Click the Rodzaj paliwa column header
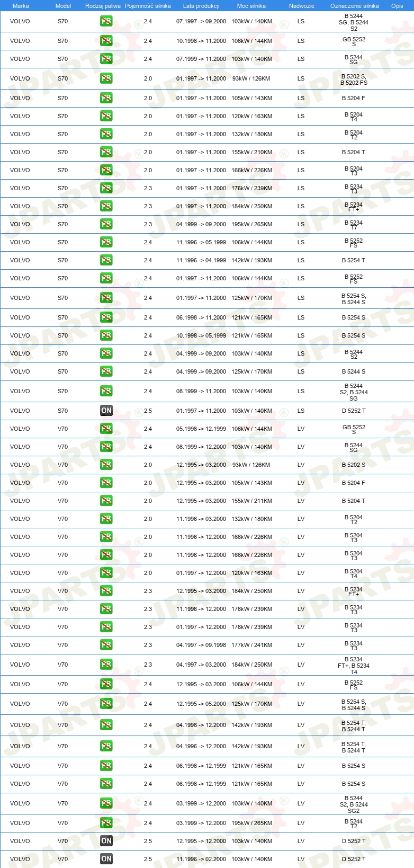This screenshot has height=868, width=414. click(x=103, y=6)
